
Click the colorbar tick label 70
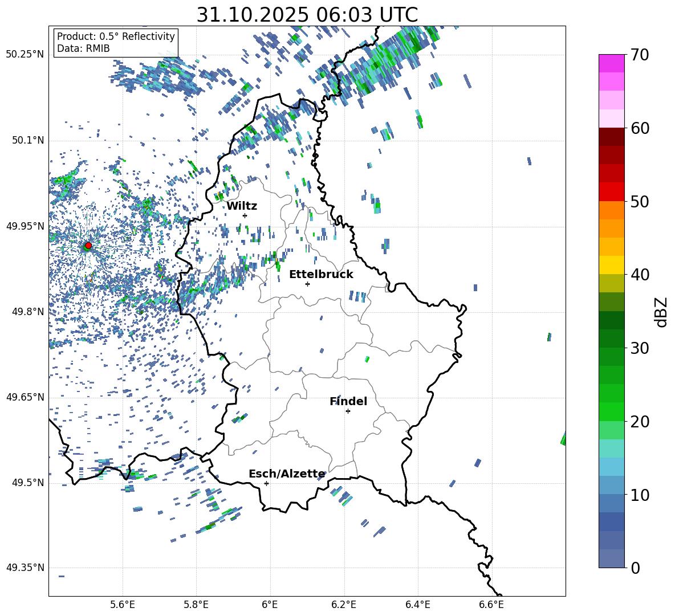tap(640, 55)
